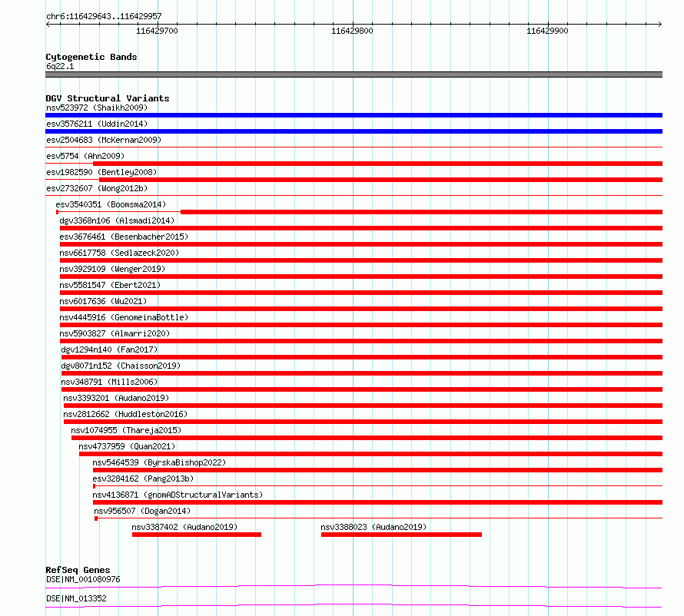684x616 pixels.
Task: Click ruler tick label 116429800
Action: click(352, 31)
